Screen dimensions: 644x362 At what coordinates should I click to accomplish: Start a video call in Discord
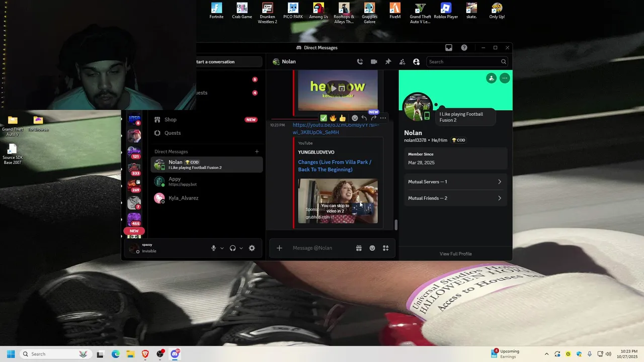pyautogui.click(x=374, y=62)
